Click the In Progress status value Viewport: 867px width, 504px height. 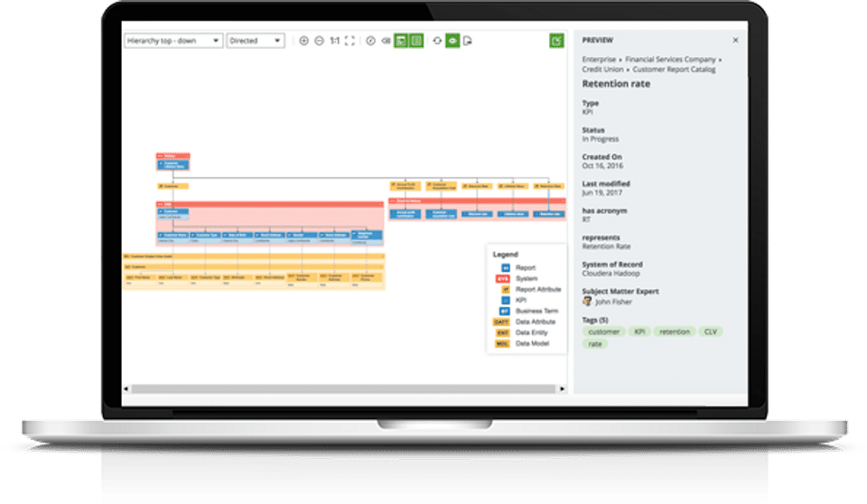[601, 139]
